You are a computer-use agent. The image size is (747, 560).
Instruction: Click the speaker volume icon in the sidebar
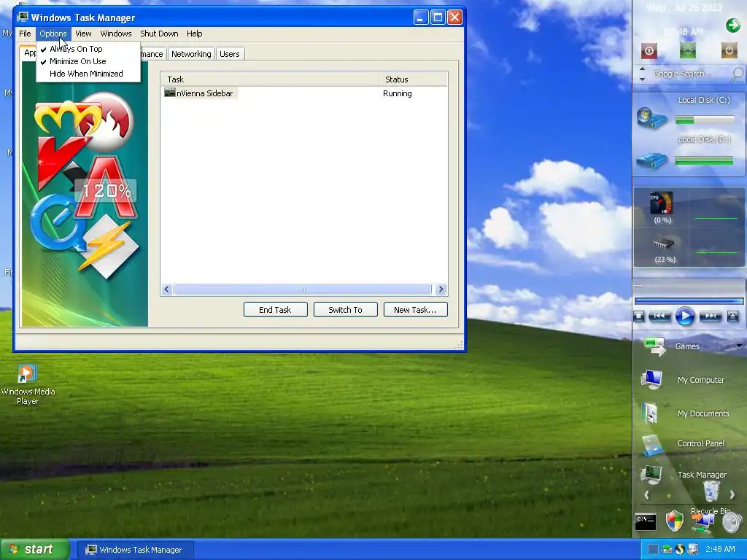coord(732,522)
